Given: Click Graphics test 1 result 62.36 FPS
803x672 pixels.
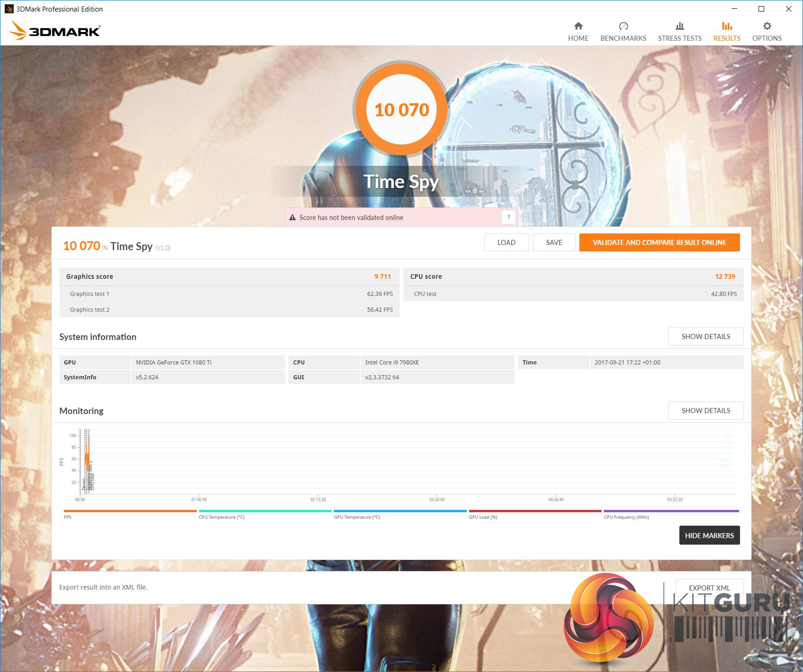Looking at the screenshot, I should point(380,294).
